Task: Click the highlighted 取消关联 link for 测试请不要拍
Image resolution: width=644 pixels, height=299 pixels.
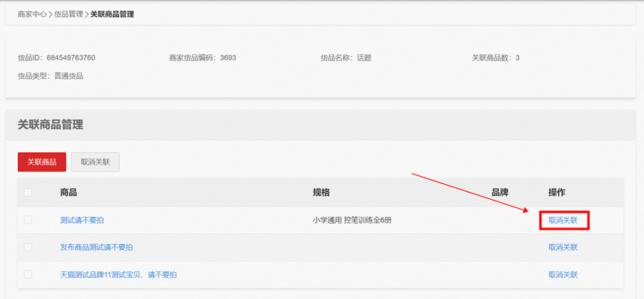Action: [563, 221]
